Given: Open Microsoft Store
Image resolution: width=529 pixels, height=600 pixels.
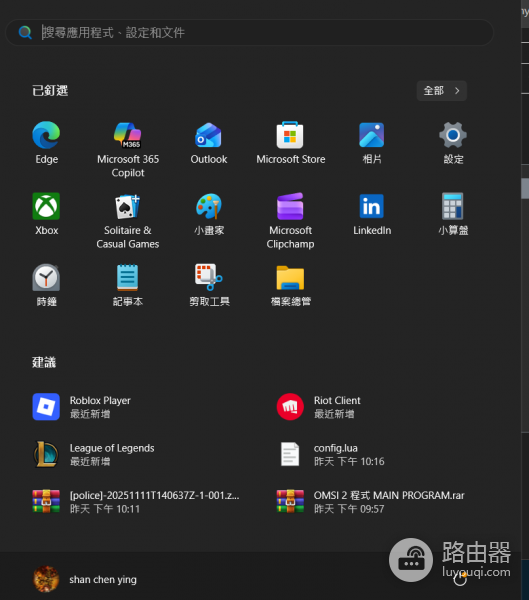Looking at the screenshot, I should [x=291, y=142].
